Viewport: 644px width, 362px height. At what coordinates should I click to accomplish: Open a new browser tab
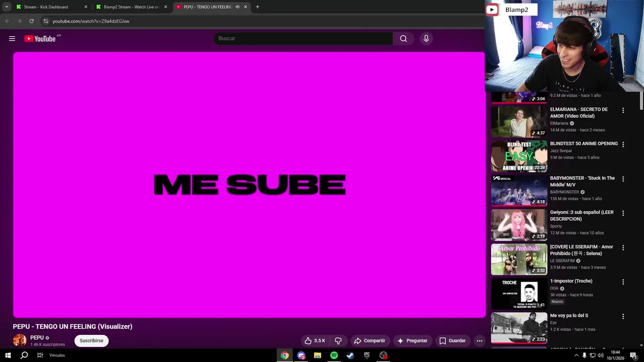258,7
